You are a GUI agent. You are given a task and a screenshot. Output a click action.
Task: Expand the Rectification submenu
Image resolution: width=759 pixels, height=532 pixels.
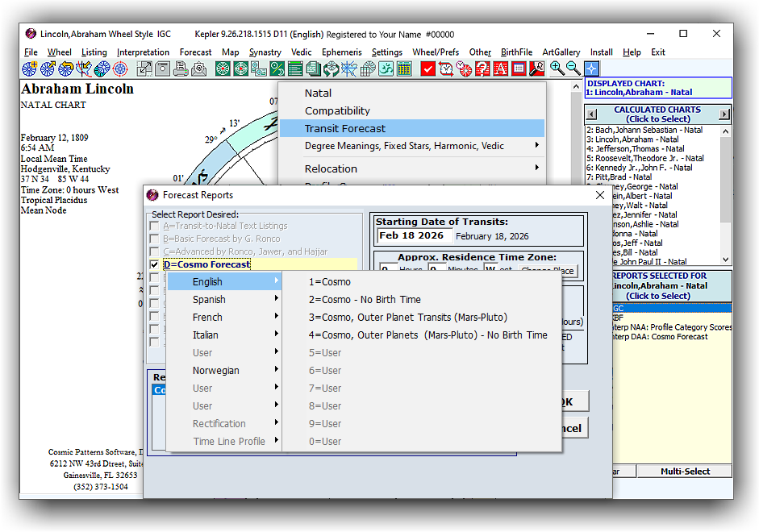(x=224, y=424)
